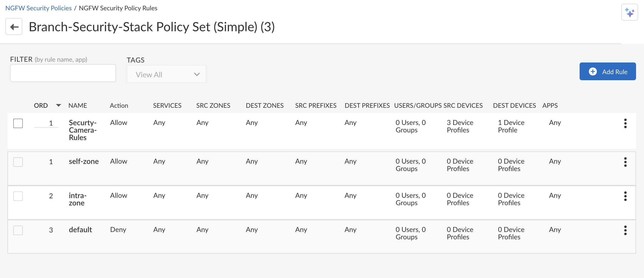Tick the self-zone rule checkbox
644x278 pixels.
tap(18, 162)
